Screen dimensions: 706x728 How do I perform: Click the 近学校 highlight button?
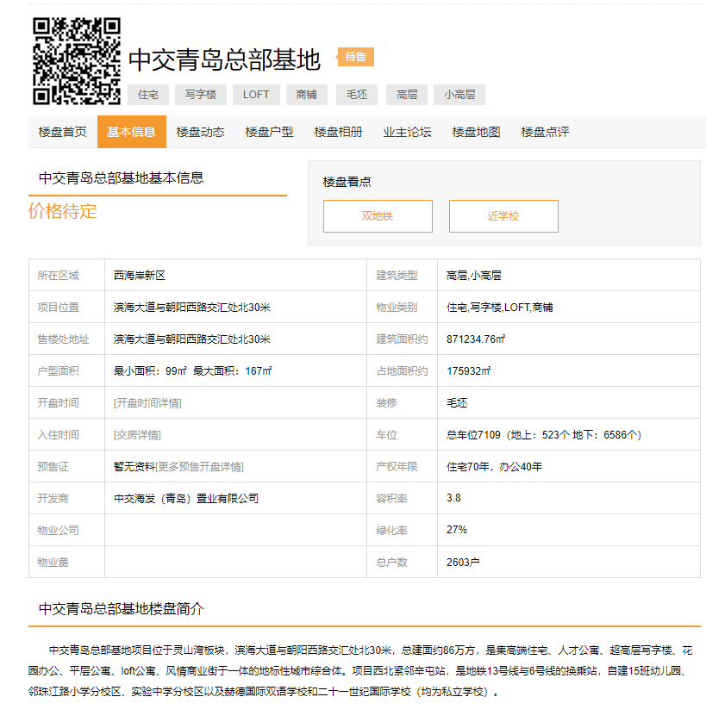coord(503,216)
